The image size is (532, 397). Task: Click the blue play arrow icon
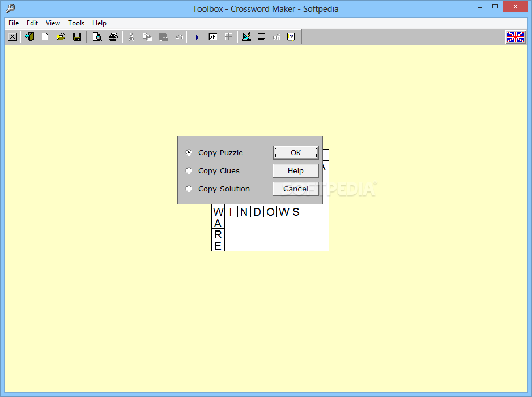[x=197, y=37]
